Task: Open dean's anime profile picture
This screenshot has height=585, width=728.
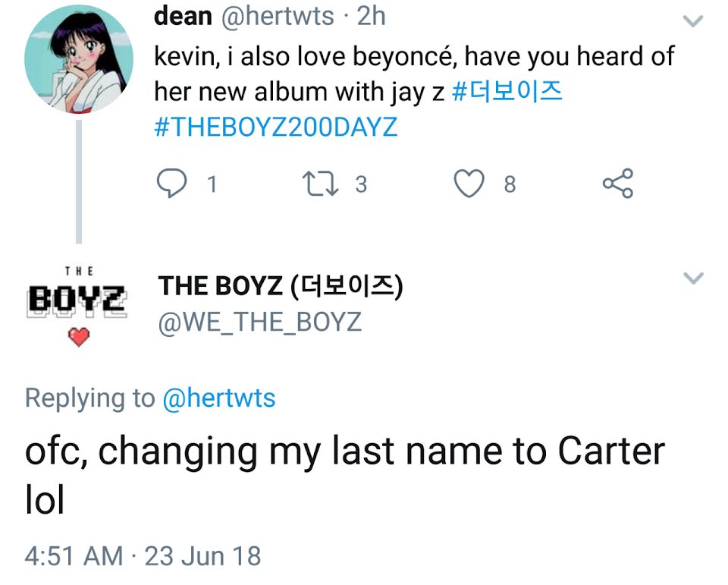Action: tap(79, 59)
